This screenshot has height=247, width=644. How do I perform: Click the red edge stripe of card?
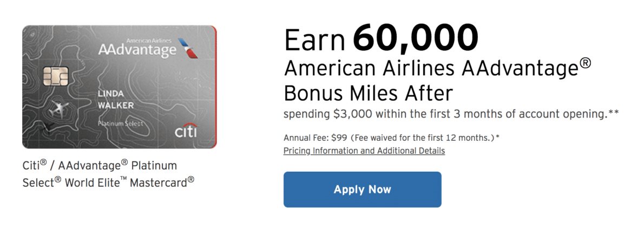pos(215,87)
